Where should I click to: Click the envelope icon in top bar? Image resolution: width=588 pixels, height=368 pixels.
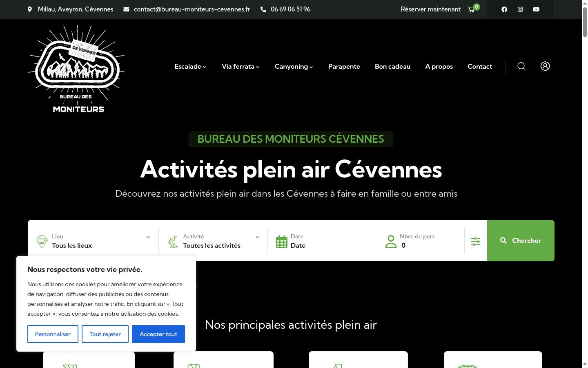127,9
